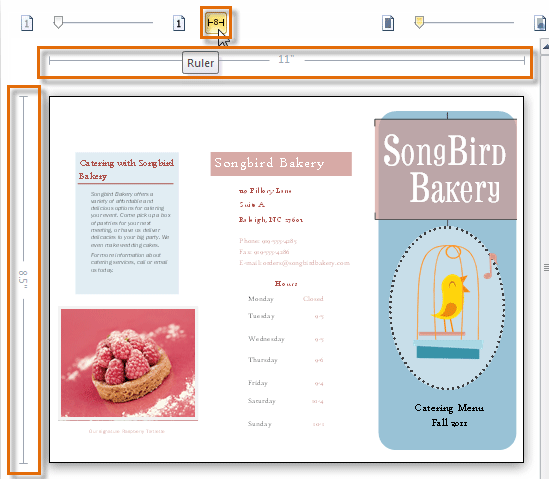Click the SongBird Bakery cover title
The image size is (549, 479).
tap(446, 169)
